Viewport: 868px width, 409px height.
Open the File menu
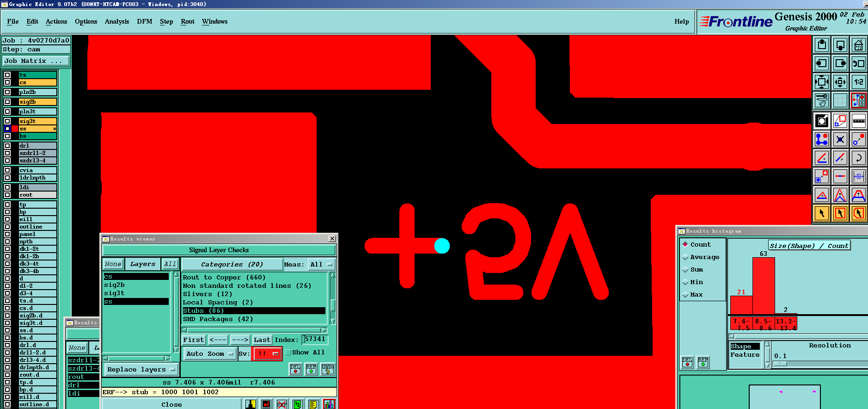pyautogui.click(x=13, y=22)
